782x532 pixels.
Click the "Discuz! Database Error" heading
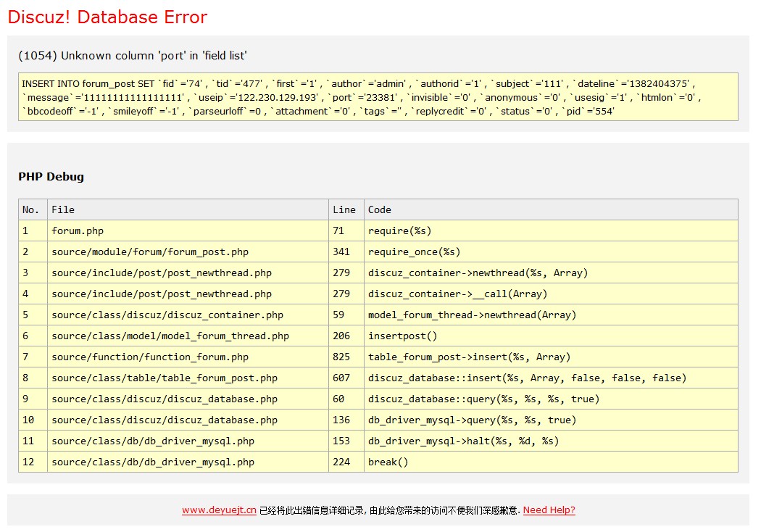108,17
